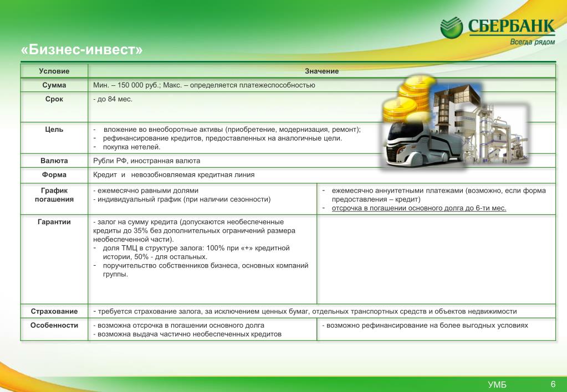Click the slogan "Всегда рядом"
567x392 pixels.
[532, 42]
